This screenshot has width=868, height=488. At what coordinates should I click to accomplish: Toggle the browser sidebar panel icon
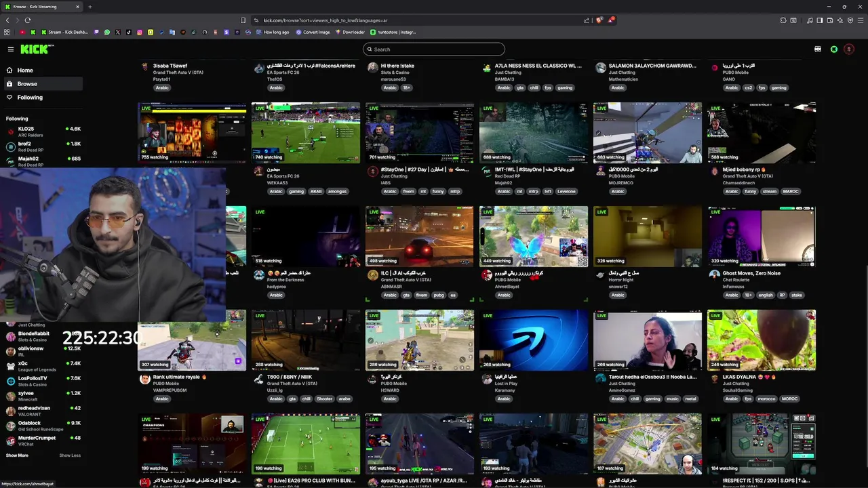pyautogui.click(x=820, y=20)
